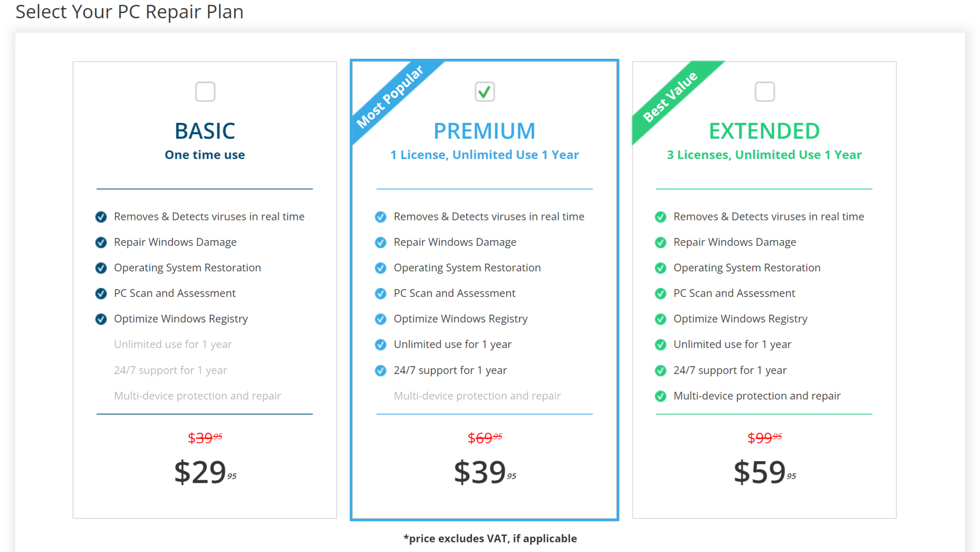Screen dimensions: 980x552
Task: Select the EXTENDED plan heading
Action: point(764,131)
